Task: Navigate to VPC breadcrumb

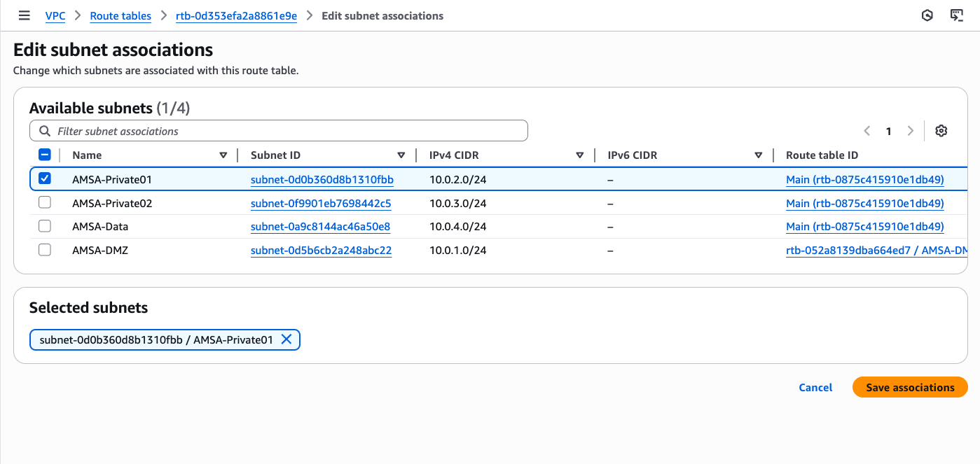Action: pyautogui.click(x=55, y=15)
